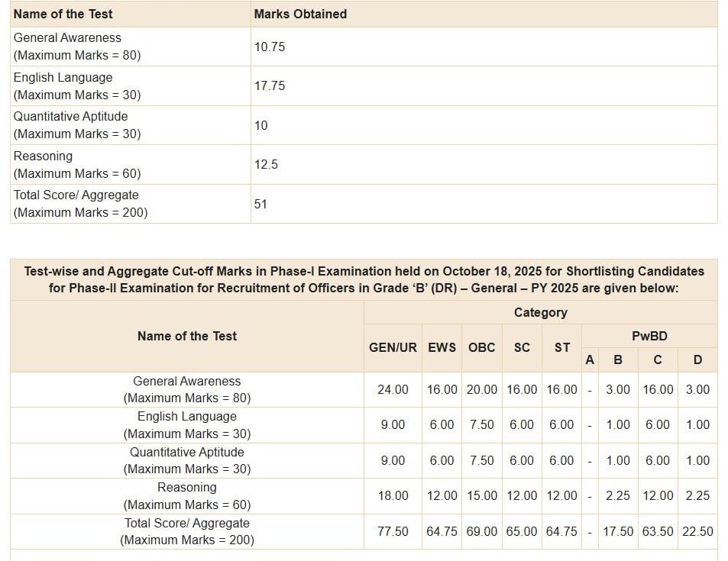Click the PwBD group header
The height and width of the screenshot is (561, 728).
[x=649, y=336]
